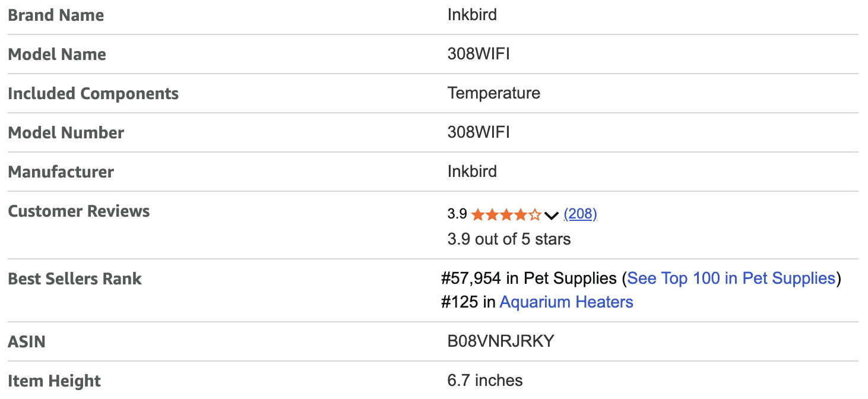The width and height of the screenshot is (868, 399).
Task: Open the 208 customer reviews link
Action: point(580,214)
